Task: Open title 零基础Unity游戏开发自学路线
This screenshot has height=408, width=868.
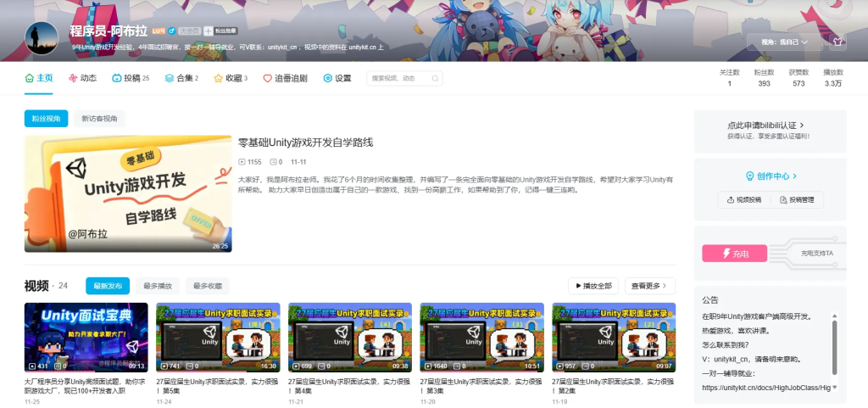Action: 305,143
